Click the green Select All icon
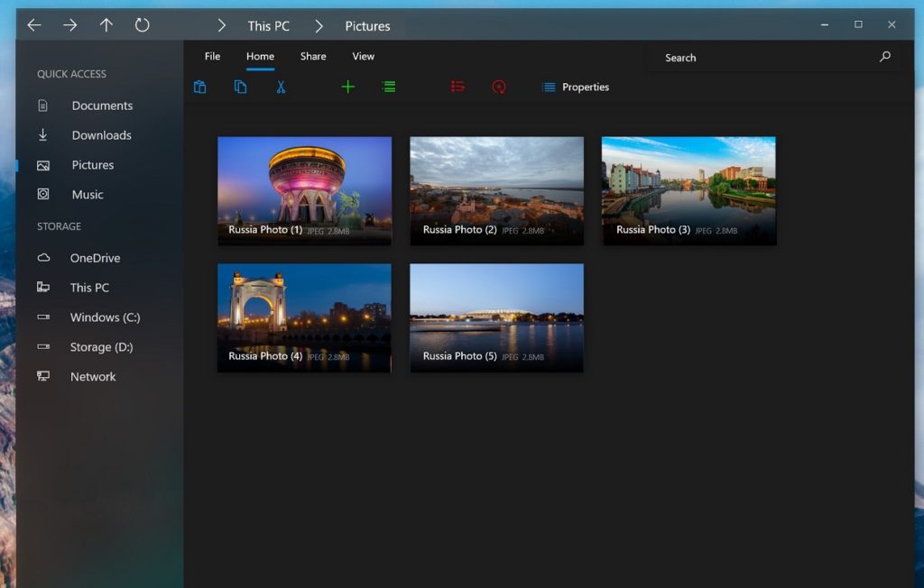This screenshot has height=588, width=924. click(389, 87)
